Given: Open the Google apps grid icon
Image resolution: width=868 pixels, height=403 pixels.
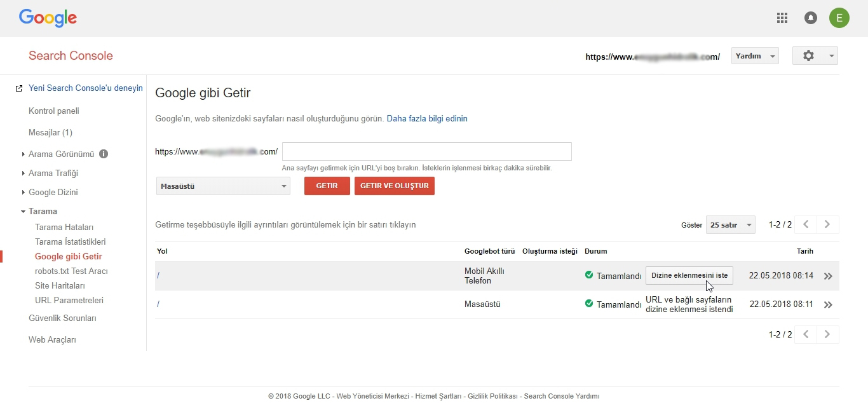Looking at the screenshot, I should click(x=782, y=18).
